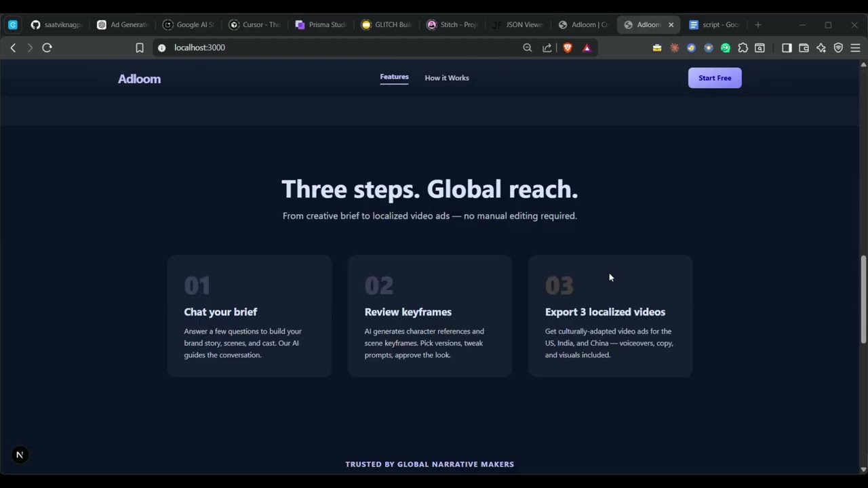
Task: Open the Next.js dev tools badge
Action: pos(20,455)
